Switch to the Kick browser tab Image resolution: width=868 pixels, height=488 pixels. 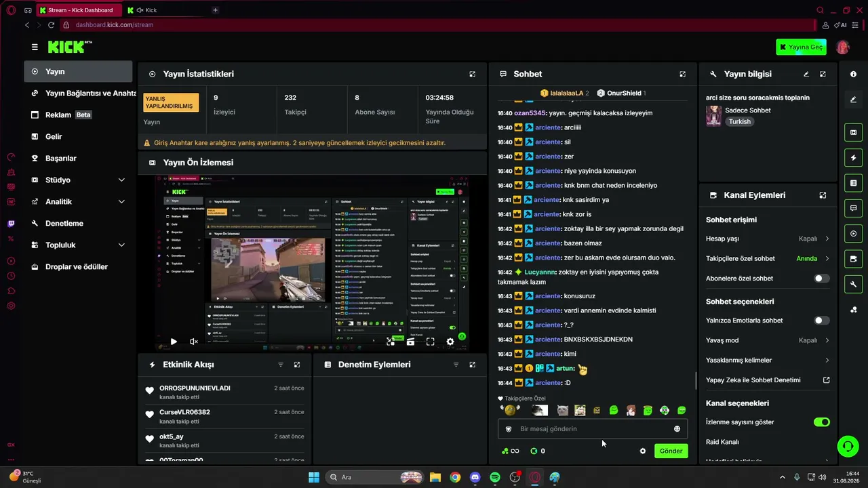click(x=165, y=10)
